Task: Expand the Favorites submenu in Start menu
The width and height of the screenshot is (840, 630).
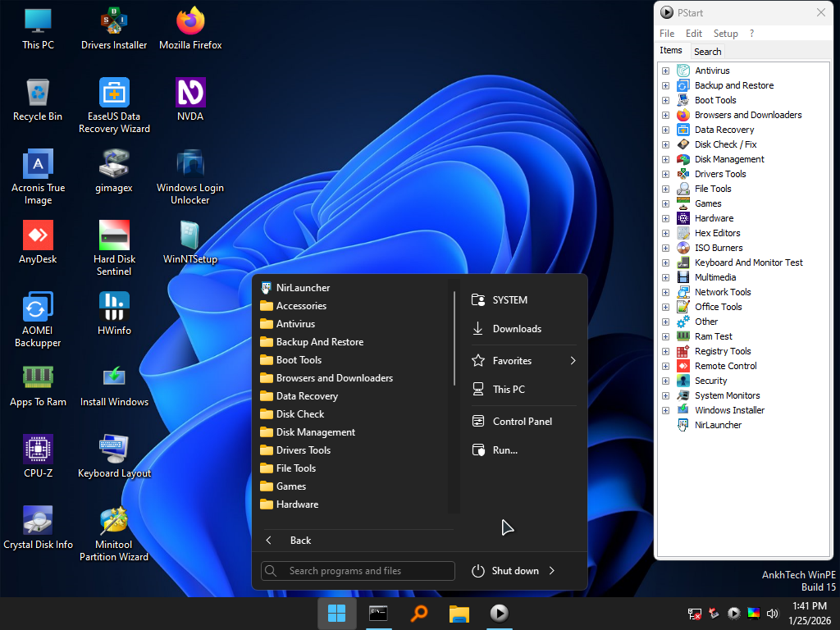Action: click(x=572, y=360)
